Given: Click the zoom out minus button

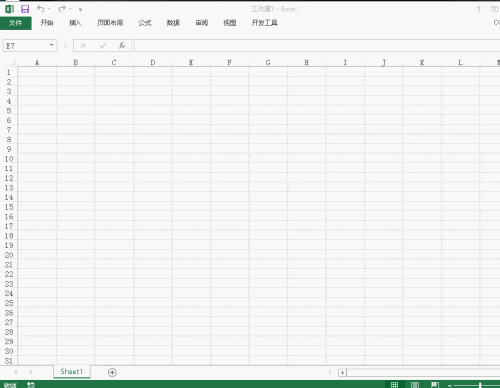Looking at the screenshot, I should click(450, 385).
